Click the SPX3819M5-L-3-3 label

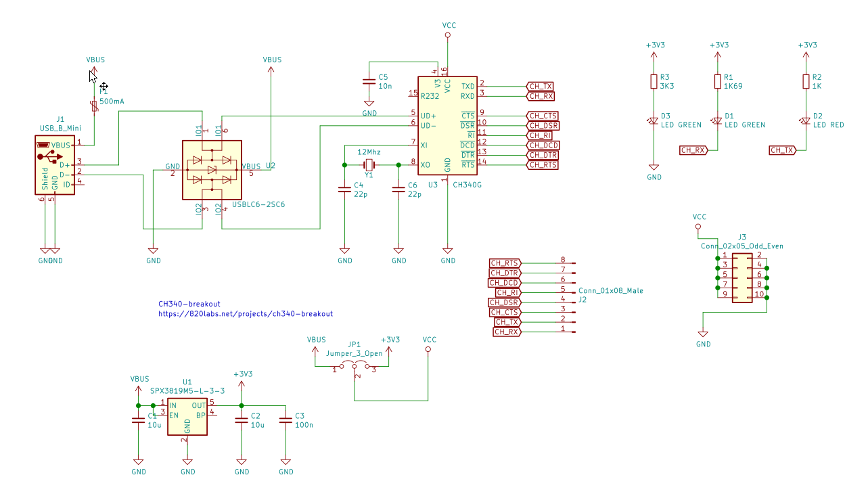[187, 391]
